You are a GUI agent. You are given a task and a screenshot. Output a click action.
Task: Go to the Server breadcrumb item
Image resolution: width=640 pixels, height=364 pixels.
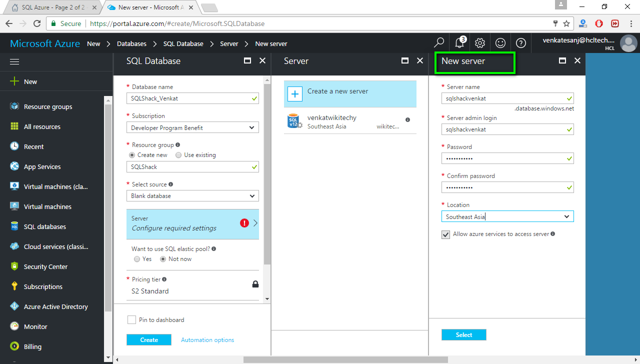click(x=229, y=43)
